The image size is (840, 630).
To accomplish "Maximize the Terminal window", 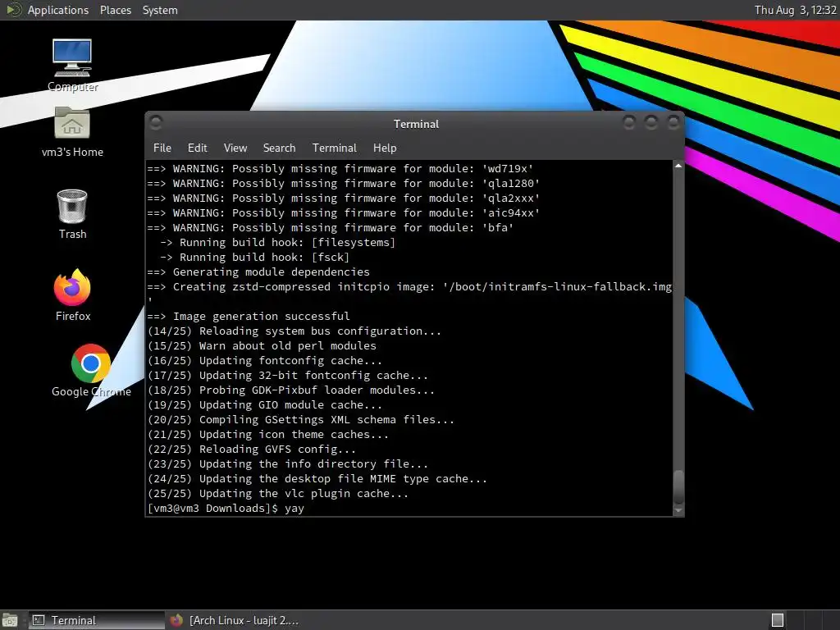I will [651, 123].
